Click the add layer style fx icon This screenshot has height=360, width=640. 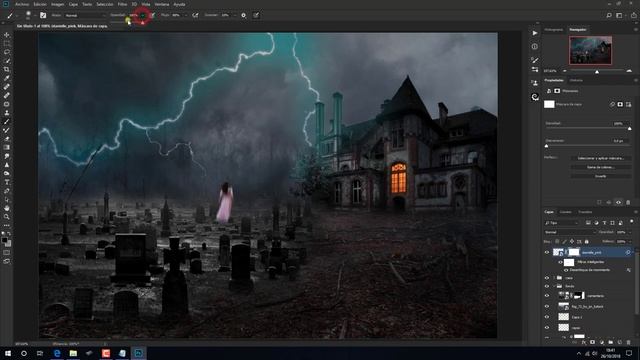pyautogui.click(x=584, y=342)
